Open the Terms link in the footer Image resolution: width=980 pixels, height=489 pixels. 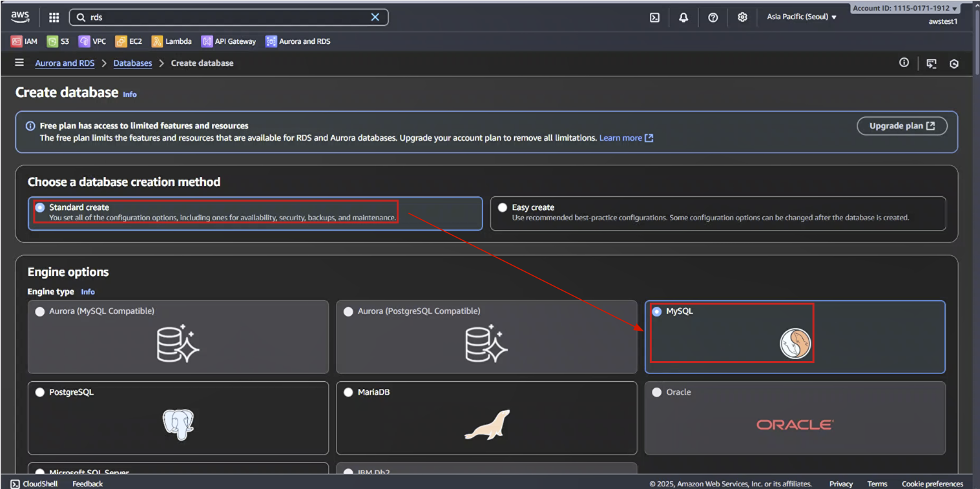pos(877,484)
